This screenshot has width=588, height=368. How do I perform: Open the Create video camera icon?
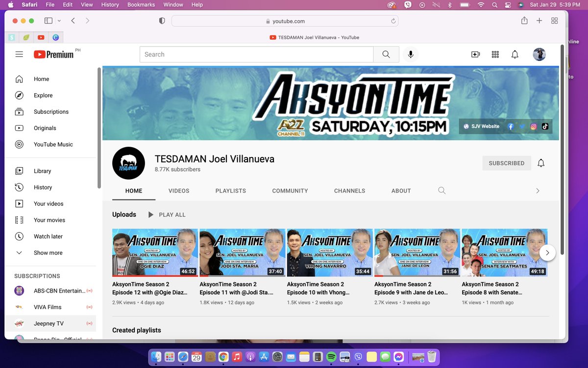pyautogui.click(x=475, y=54)
